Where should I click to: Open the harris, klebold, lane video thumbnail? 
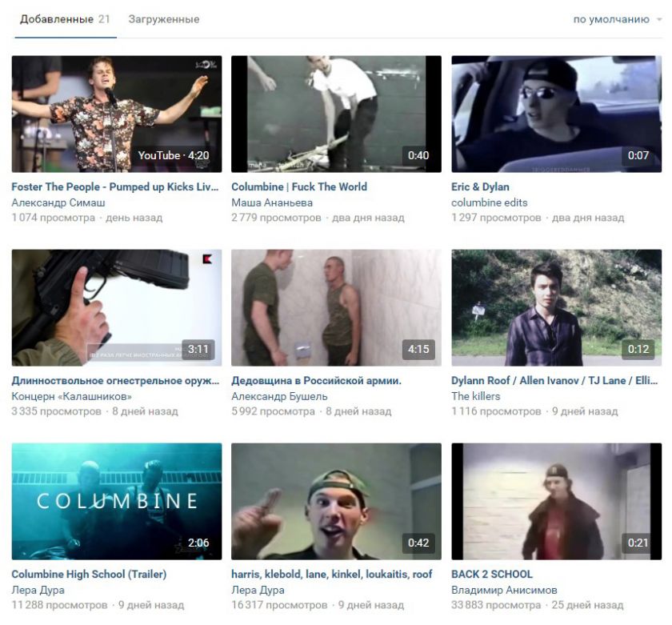coord(337,502)
